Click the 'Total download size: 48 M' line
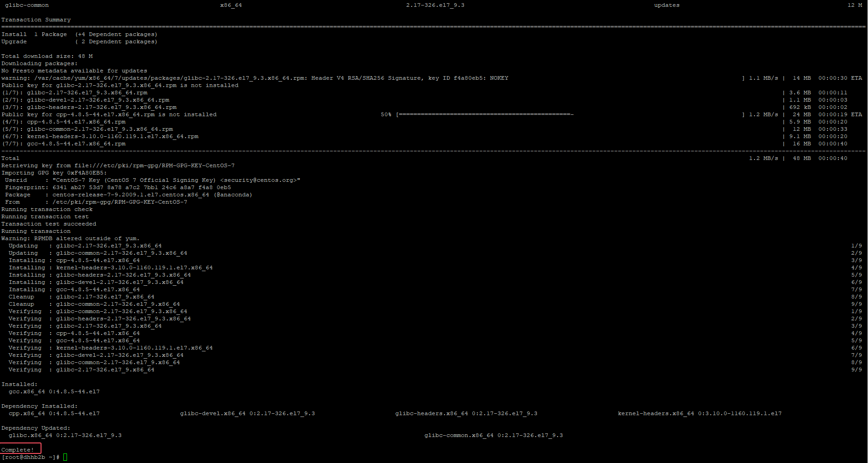 click(47, 56)
